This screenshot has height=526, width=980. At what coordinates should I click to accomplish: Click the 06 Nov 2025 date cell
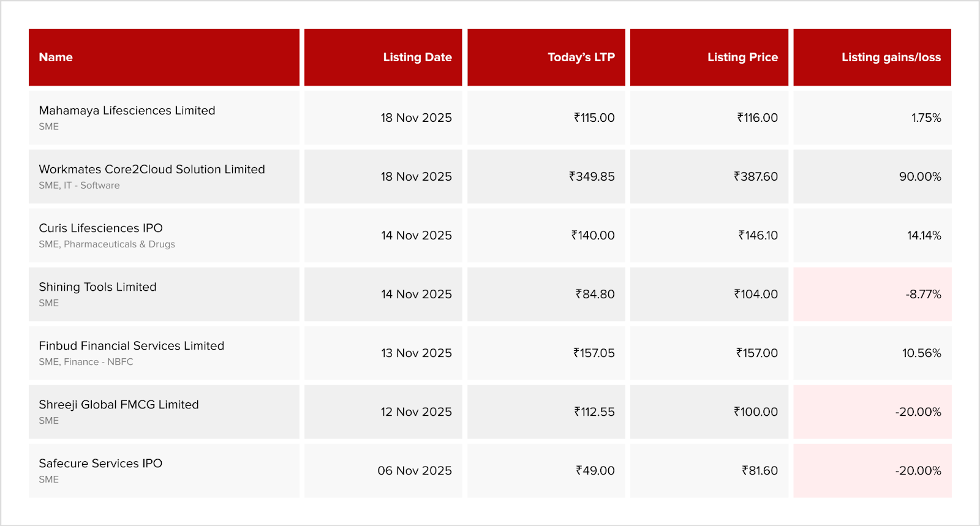pyautogui.click(x=415, y=471)
